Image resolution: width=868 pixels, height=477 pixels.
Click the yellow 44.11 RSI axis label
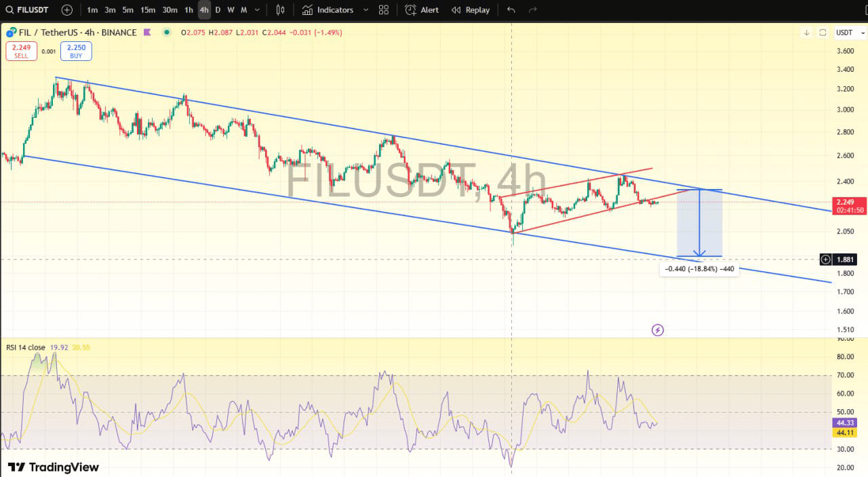(845, 432)
